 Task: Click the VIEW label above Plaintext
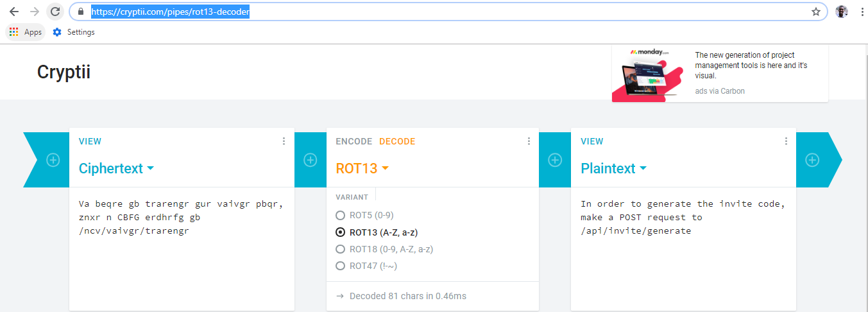(591, 141)
